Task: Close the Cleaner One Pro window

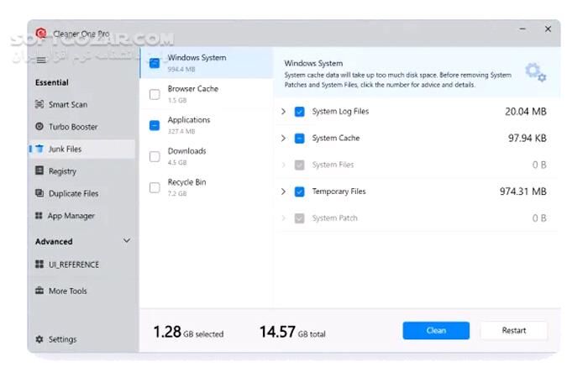Action: (548, 29)
